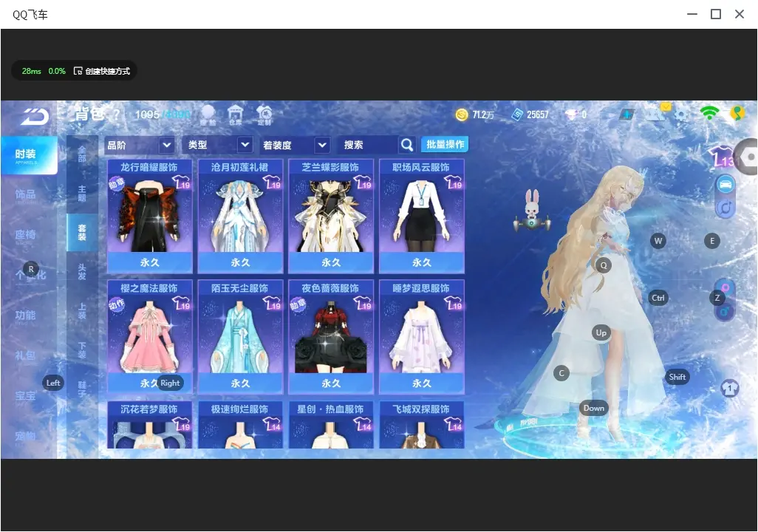Select the 时装 apparel tab
Viewport: 758px width, 532px height.
[29, 154]
